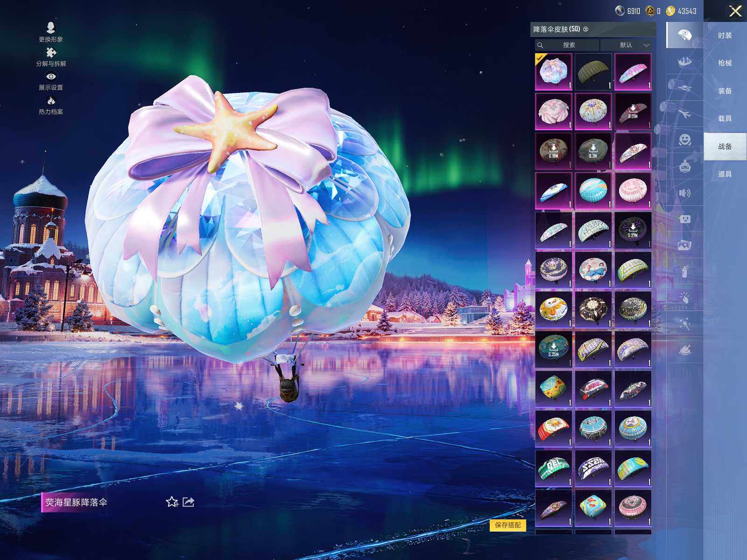
Task: Select the parachute skins category icon
Action: pyautogui.click(x=684, y=35)
